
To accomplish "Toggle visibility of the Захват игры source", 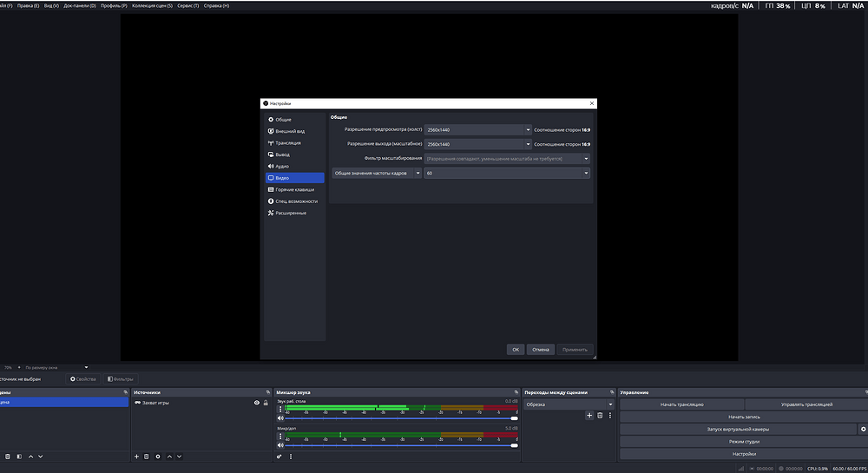I will pyautogui.click(x=257, y=403).
